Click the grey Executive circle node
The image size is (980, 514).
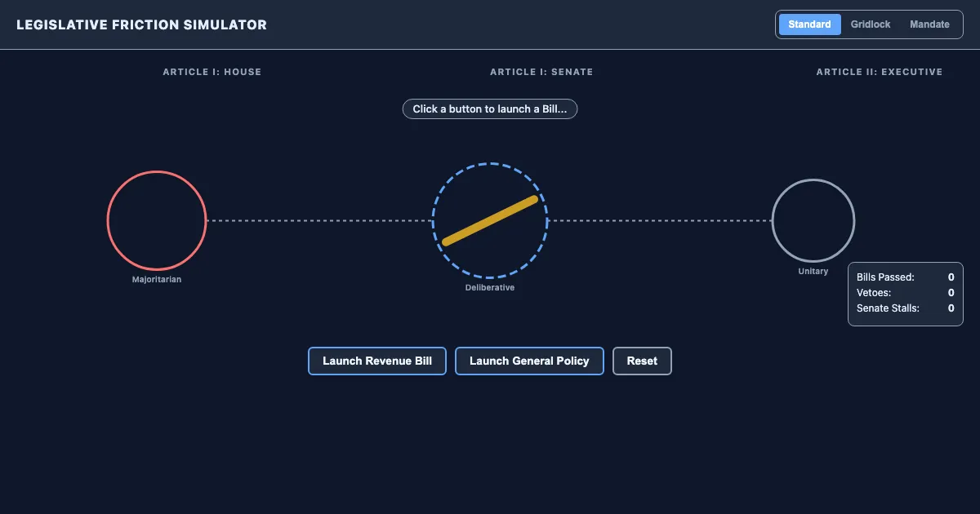coord(813,220)
